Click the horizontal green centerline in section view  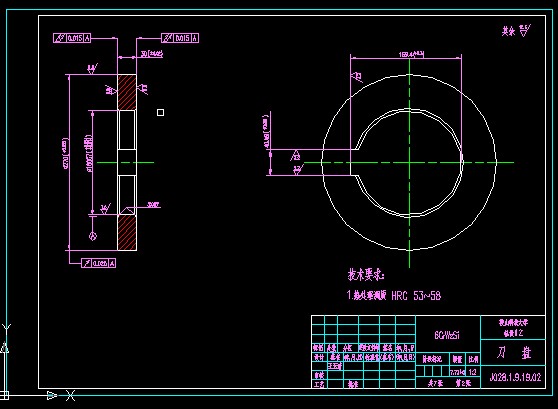[125, 162]
